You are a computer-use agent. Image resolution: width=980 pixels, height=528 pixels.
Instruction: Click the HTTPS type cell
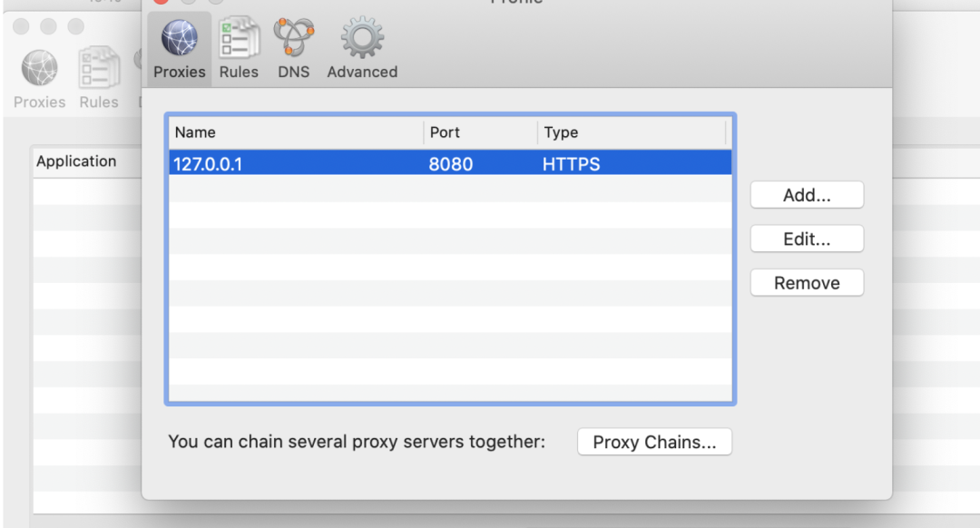572,165
